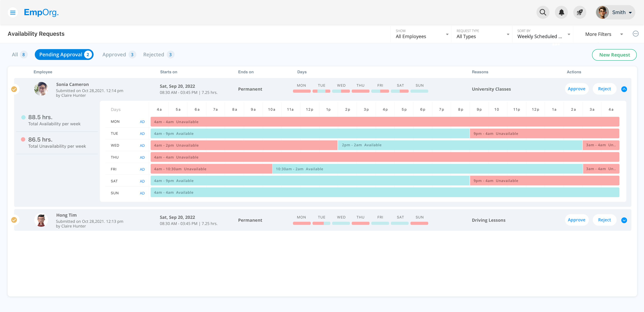The width and height of the screenshot is (644, 312).
Task: Click the New Request button
Action: coord(614,55)
